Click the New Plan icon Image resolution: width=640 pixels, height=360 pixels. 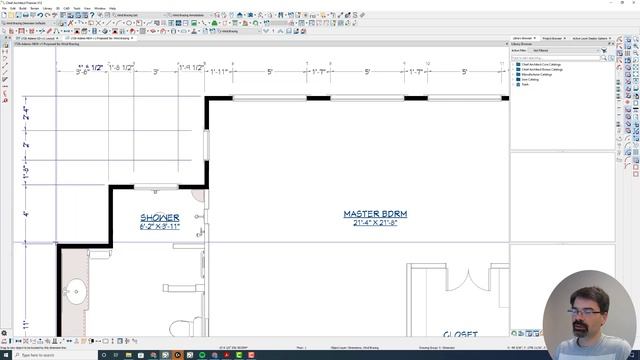(x=4, y=15)
